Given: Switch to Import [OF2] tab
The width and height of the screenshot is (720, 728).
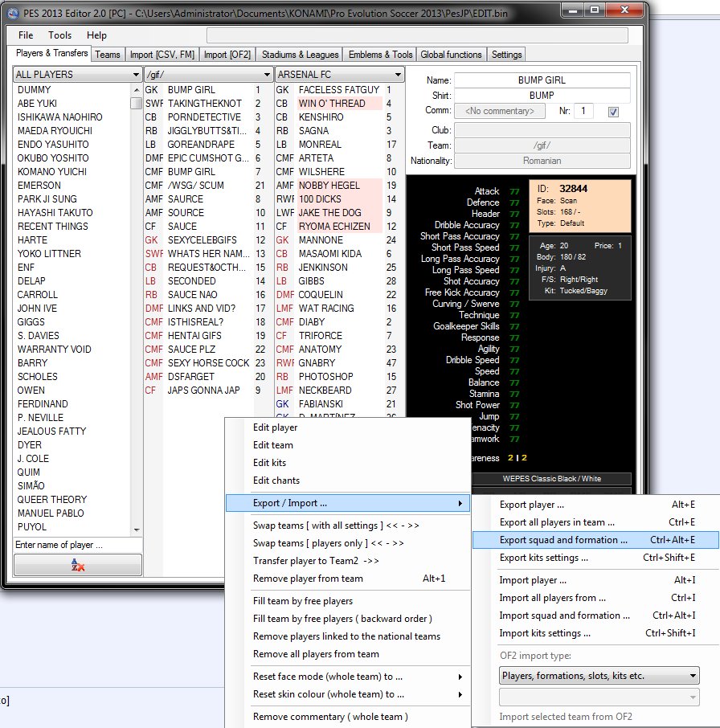Looking at the screenshot, I should 227,55.
